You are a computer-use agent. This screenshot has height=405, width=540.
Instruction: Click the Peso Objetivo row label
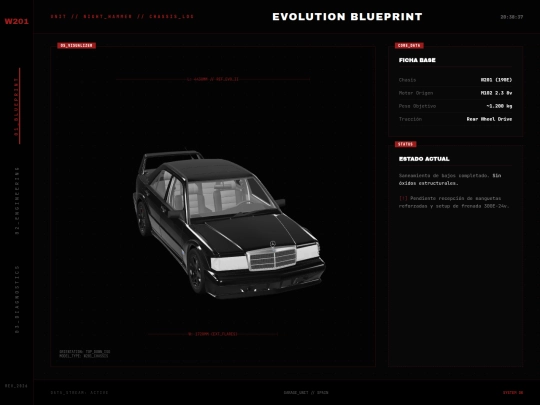pos(417,106)
